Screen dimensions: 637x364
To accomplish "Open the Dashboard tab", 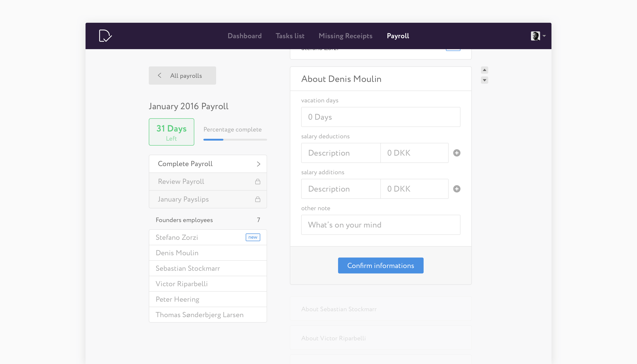I will point(245,36).
